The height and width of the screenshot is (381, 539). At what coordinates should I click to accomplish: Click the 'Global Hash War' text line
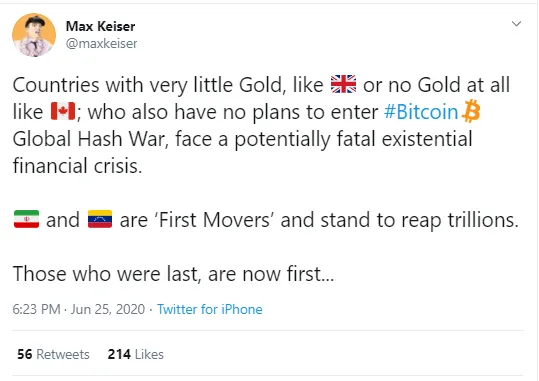coord(242,139)
